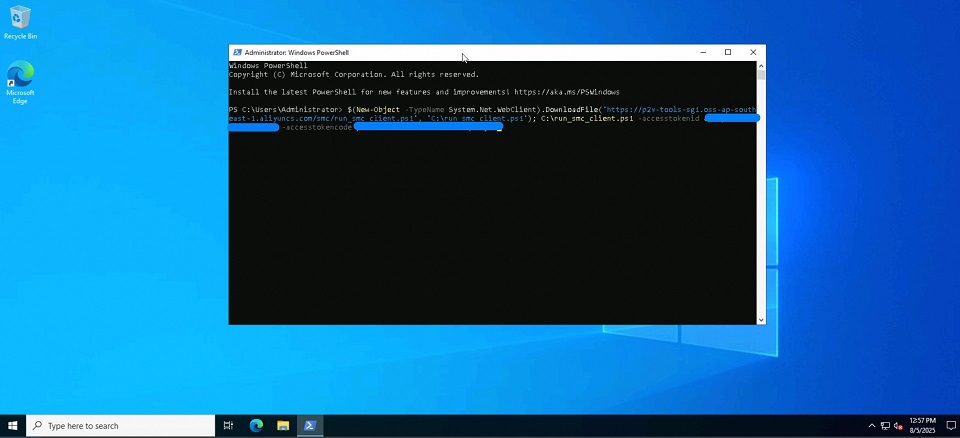960x438 pixels.
Task: Open the clock showing 12:57 PM
Action: (923, 426)
